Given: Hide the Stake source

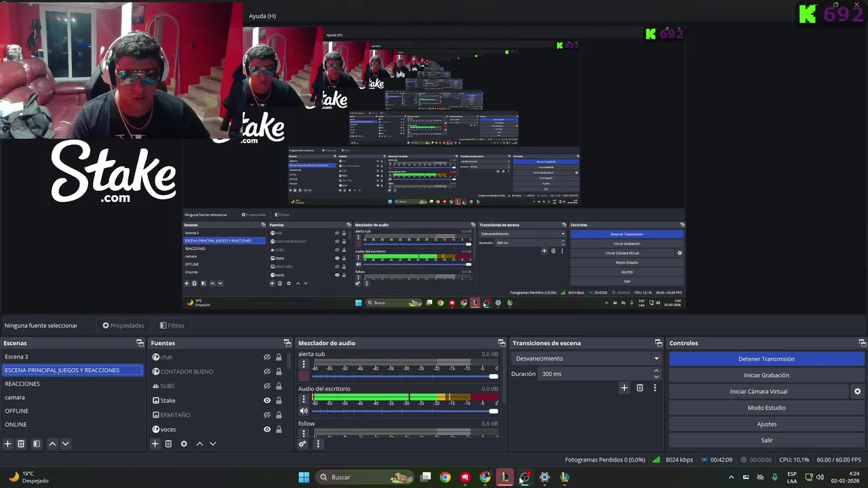Looking at the screenshot, I should [267, 401].
